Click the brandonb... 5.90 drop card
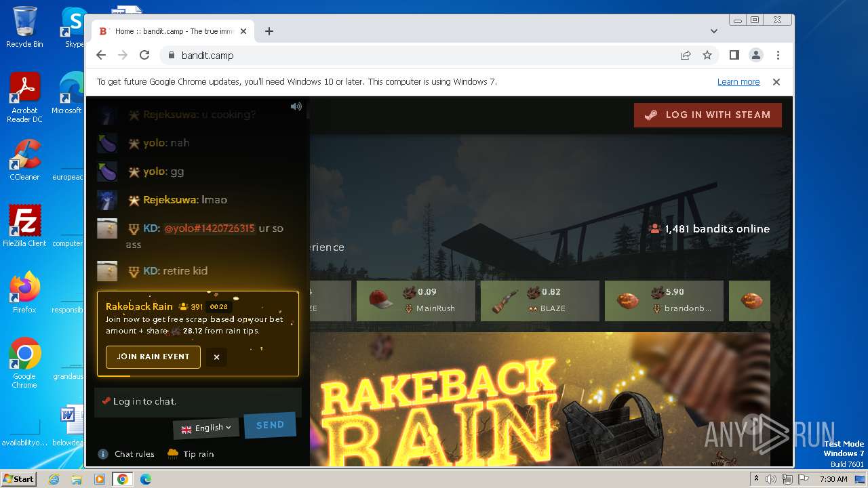Image resolution: width=868 pixels, height=488 pixels. 664,301
